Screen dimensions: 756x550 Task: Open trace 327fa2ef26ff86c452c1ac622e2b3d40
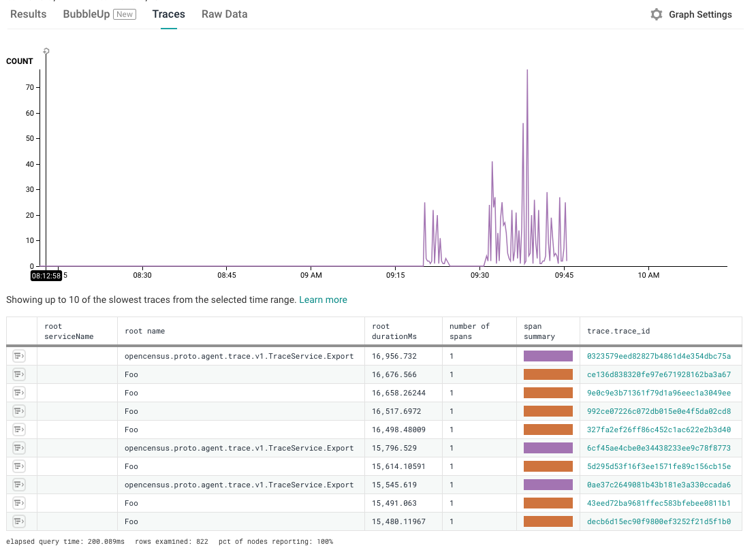(659, 430)
